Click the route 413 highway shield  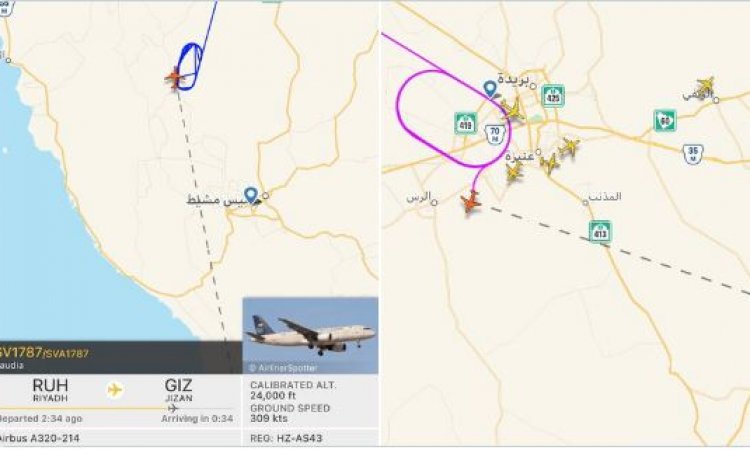(x=600, y=232)
